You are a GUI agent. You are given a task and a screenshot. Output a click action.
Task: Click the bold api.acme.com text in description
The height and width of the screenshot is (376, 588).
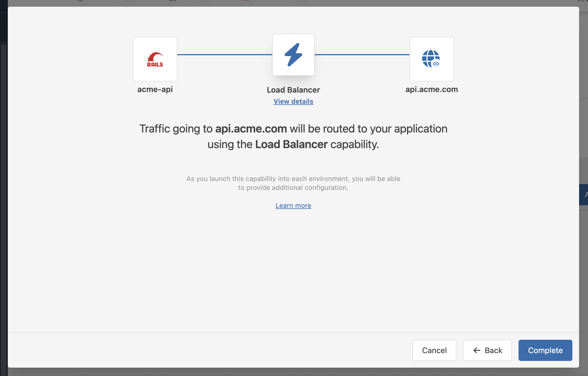pos(251,129)
